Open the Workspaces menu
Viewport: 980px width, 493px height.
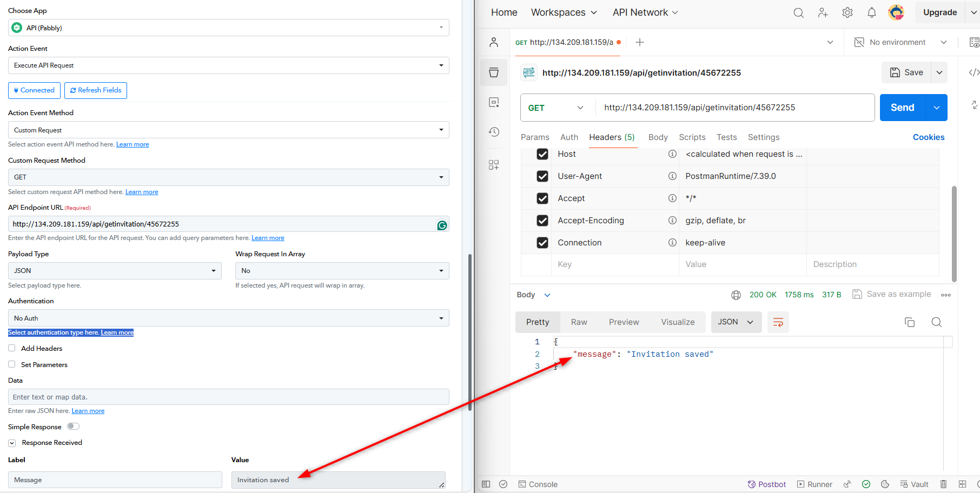(564, 12)
